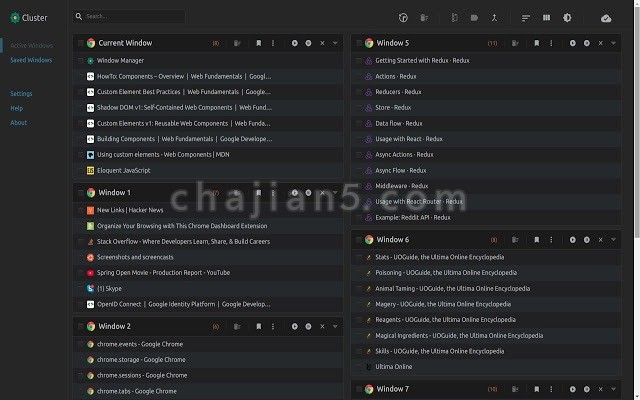Screen dimensions: 640x400
Task: Open the Active Windows sidebar section
Action: click(31, 45)
